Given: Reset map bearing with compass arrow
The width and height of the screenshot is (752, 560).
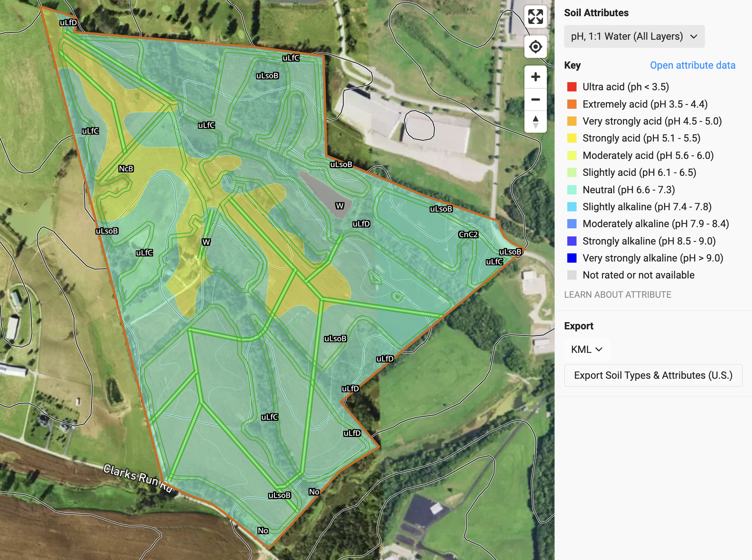Looking at the screenshot, I should point(535,122).
